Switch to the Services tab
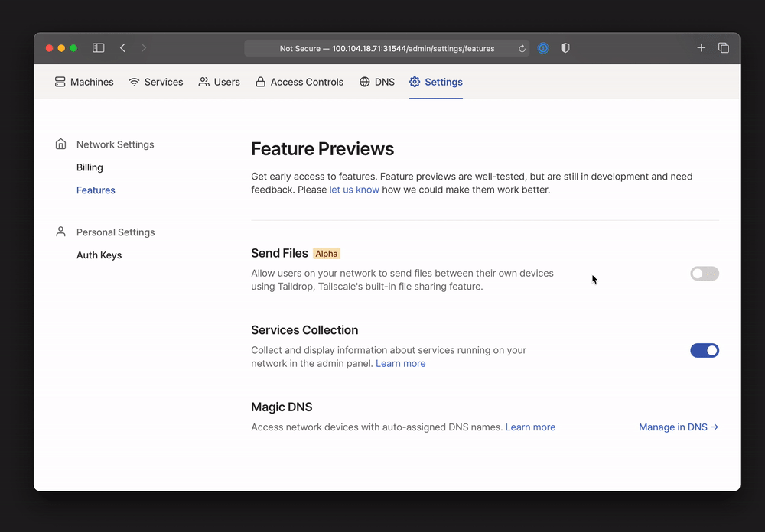Screen dimensions: 765x532 (x=155, y=82)
